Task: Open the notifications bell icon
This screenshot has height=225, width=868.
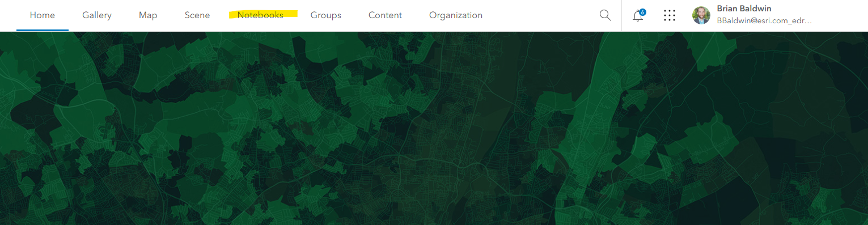Action: 638,15
